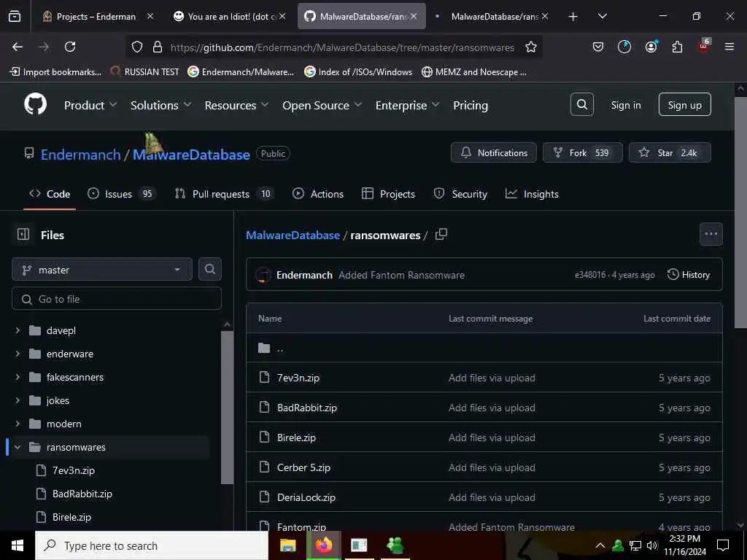
Task: Click the volume speaker tray icon
Action: tap(651, 545)
